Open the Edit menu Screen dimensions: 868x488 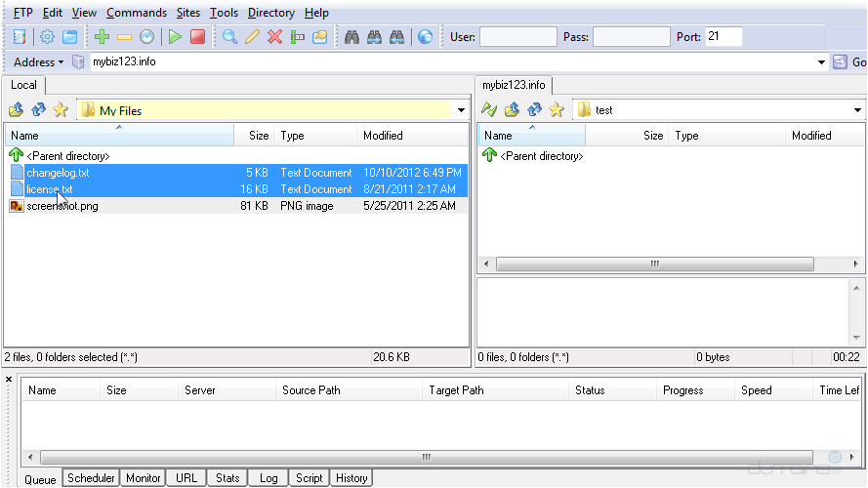pyautogui.click(x=52, y=13)
